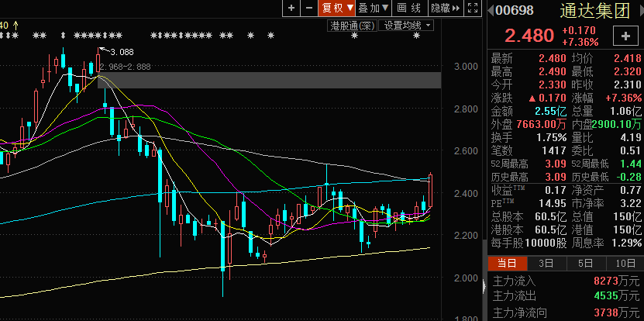Click the yellow up arrow indicator at top left

tap(15, 25)
